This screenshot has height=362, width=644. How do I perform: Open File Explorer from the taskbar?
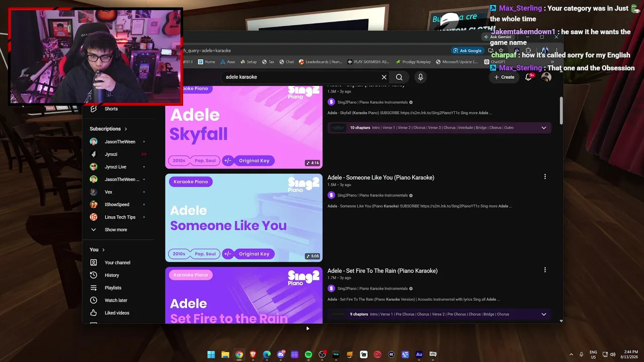pyautogui.click(x=225, y=354)
